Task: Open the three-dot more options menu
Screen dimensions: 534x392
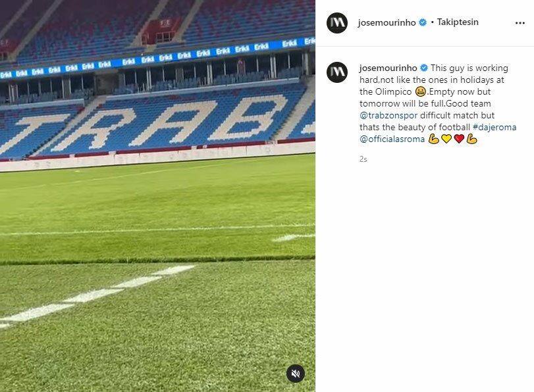Action: point(520,23)
